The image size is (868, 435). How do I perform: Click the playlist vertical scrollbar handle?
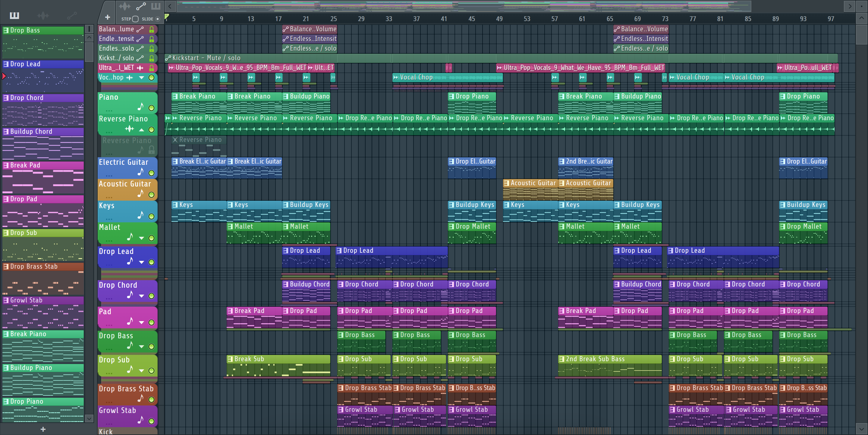[862, 34]
